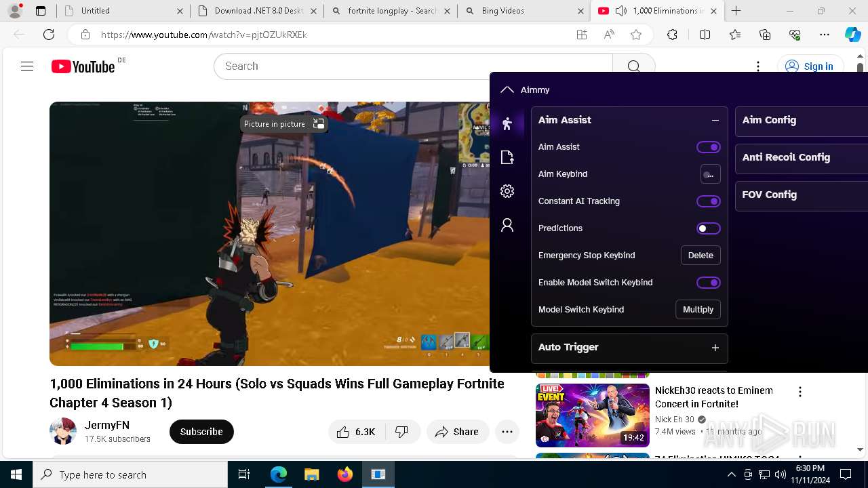868x488 pixels.
Task: Open the Windows Start menu
Action: point(16,474)
